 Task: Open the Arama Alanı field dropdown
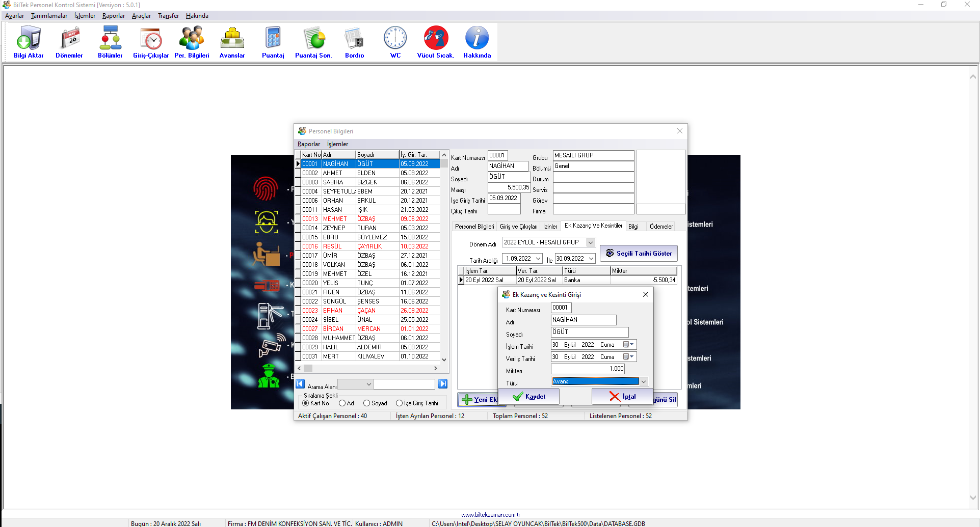(368, 384)
